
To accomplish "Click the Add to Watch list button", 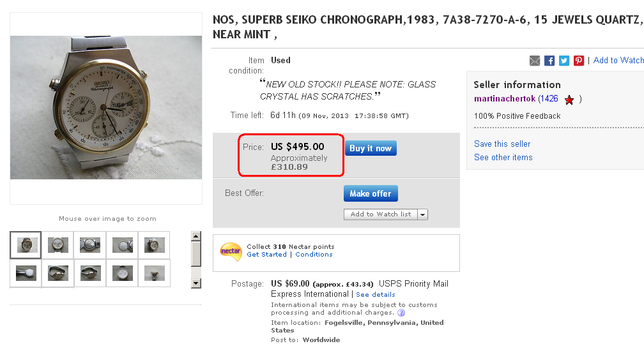I will click(381, 214).
